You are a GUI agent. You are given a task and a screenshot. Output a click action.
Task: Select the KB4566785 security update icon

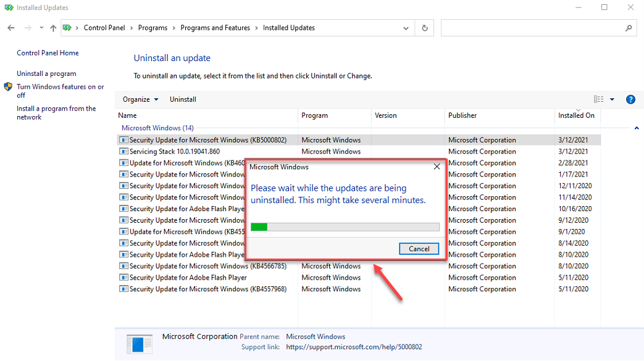[123, 267]
